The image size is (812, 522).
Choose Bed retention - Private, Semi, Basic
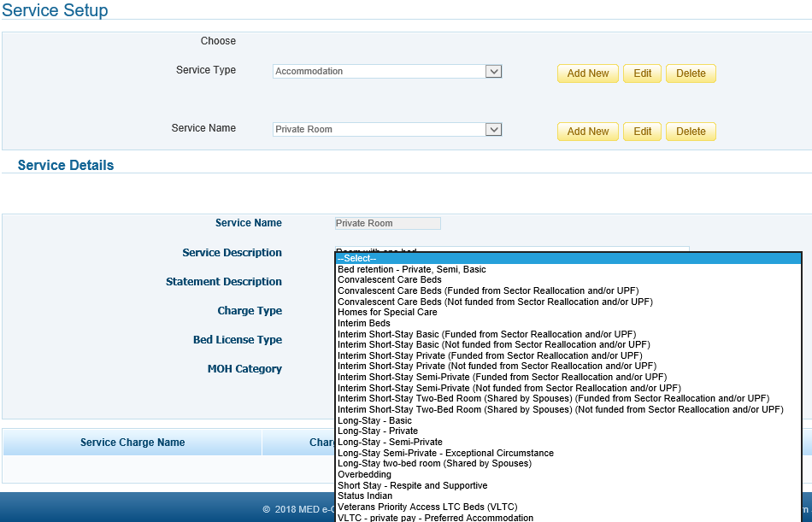tap(412, 269)
